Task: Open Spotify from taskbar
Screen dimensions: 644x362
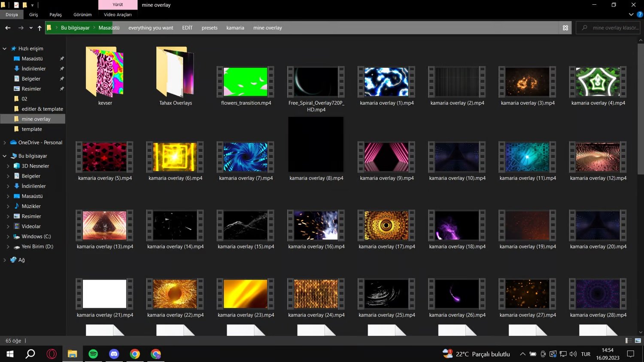Action: tap(93, 354)
